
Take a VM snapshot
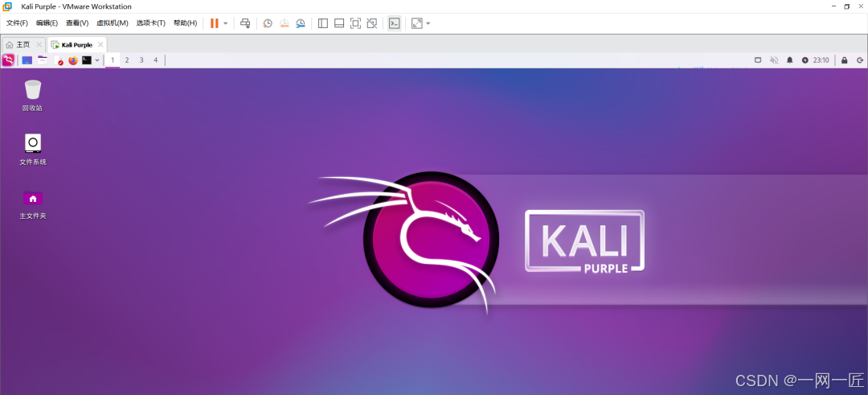tap(268, 23)
